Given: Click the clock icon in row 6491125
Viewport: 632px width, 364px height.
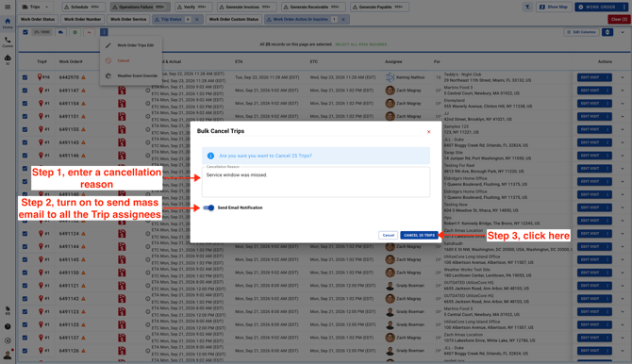Looking at the screenshot, I should (147, 325).
